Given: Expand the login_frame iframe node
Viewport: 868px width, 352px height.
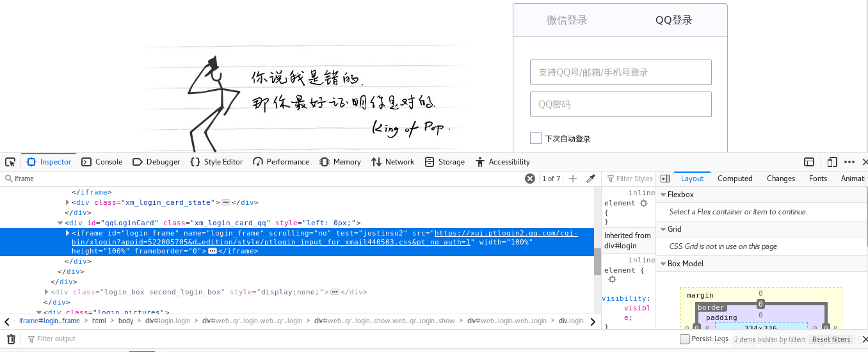Looking at the screenshot, I should [68, 233].
